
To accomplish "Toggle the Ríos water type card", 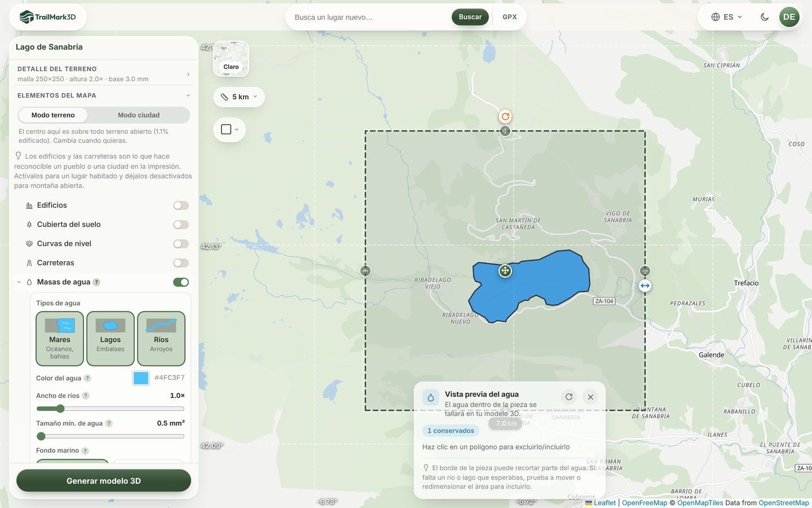I will (x=161, y=339).
